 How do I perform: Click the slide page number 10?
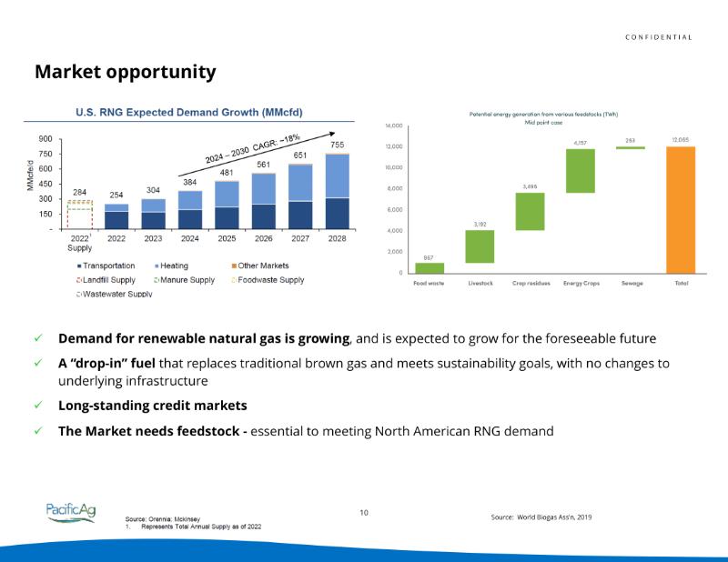pos(364,513)
